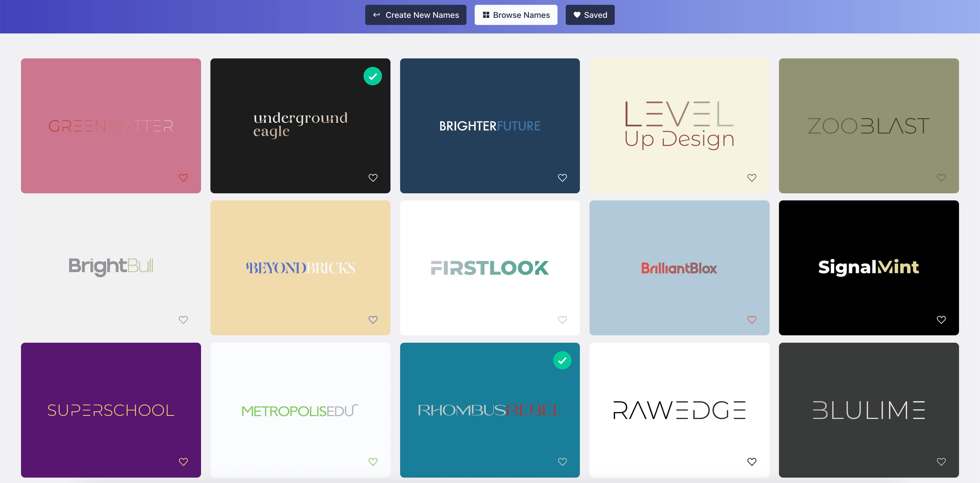
Task: Heart the FirstLook name card
Action: click(562, 320)
